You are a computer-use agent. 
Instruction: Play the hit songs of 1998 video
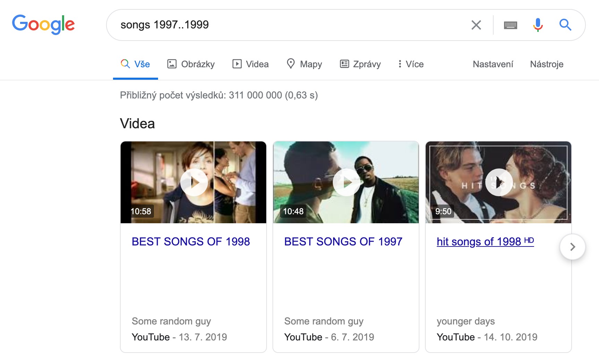tap(499, 182)
